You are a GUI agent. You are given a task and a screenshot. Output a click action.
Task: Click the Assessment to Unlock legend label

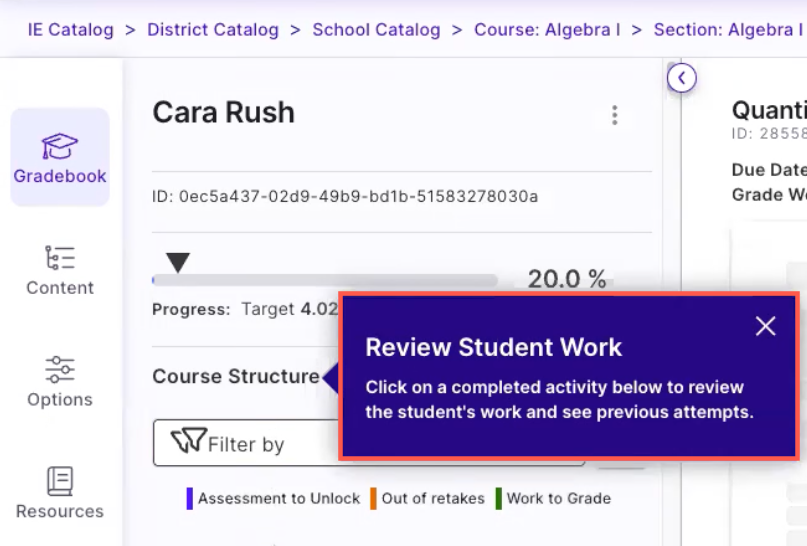coord(279,498)
